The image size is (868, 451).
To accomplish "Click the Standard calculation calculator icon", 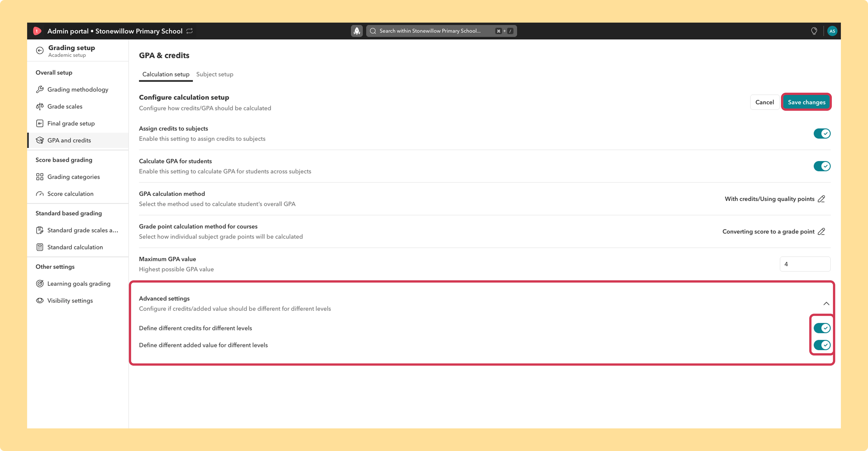I will pyautogui.click(x=40, y=247).
